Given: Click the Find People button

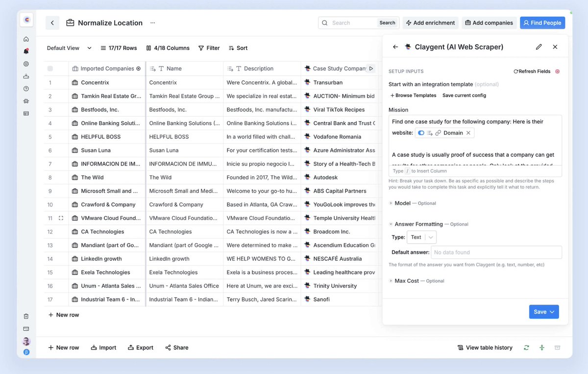Looking at the screenshot, I should (542, 23).
